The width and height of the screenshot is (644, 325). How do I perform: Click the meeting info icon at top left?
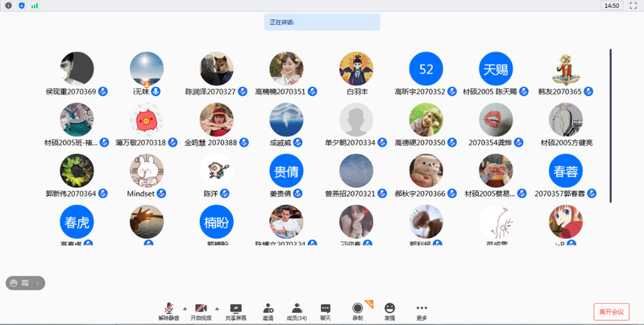point(9,6)
